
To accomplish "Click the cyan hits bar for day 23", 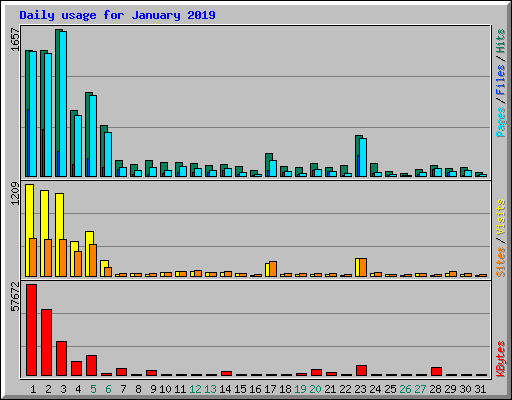I will click(363, 158).
